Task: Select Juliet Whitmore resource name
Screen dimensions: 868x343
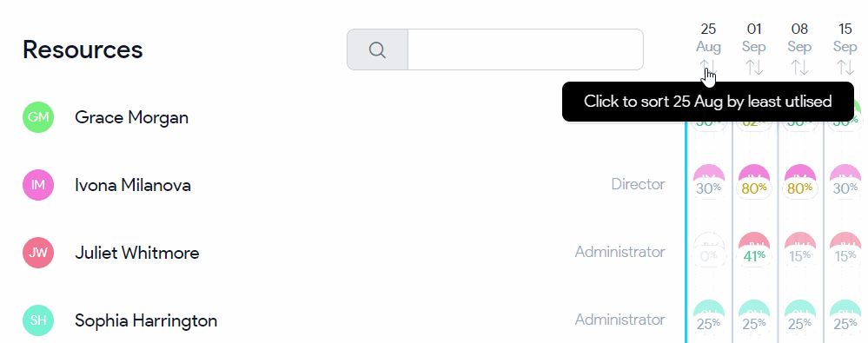Action: pyautogui.click(x=136, y=253)
